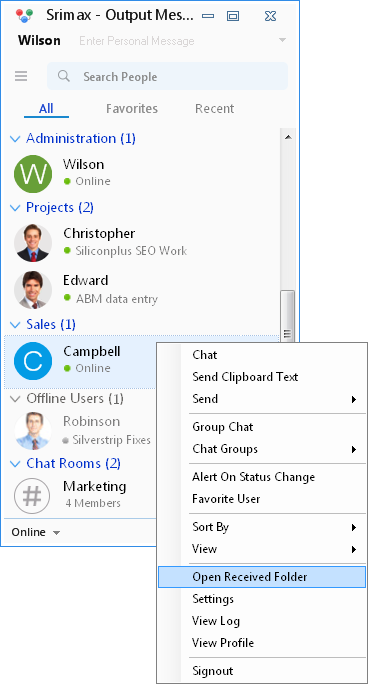Image resolution: width=368 pixels, height=684 pixels.
Task: Click Siliconplus SEO Work status text
Action: coord(131,251)
